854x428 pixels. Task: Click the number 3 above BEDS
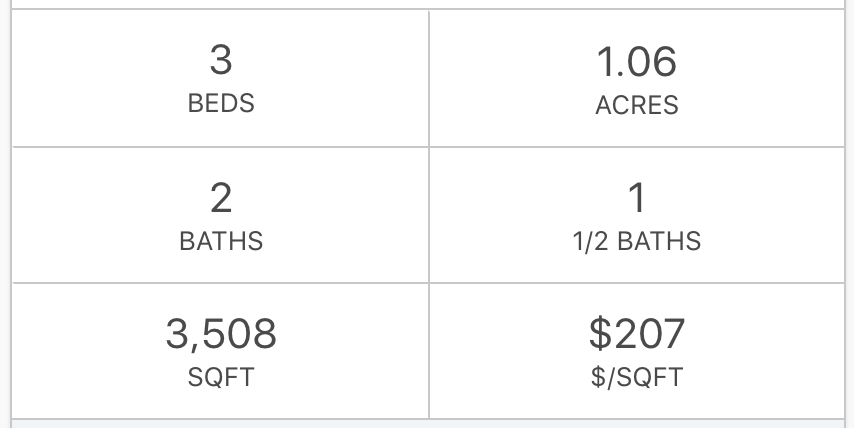coord(221,60)
